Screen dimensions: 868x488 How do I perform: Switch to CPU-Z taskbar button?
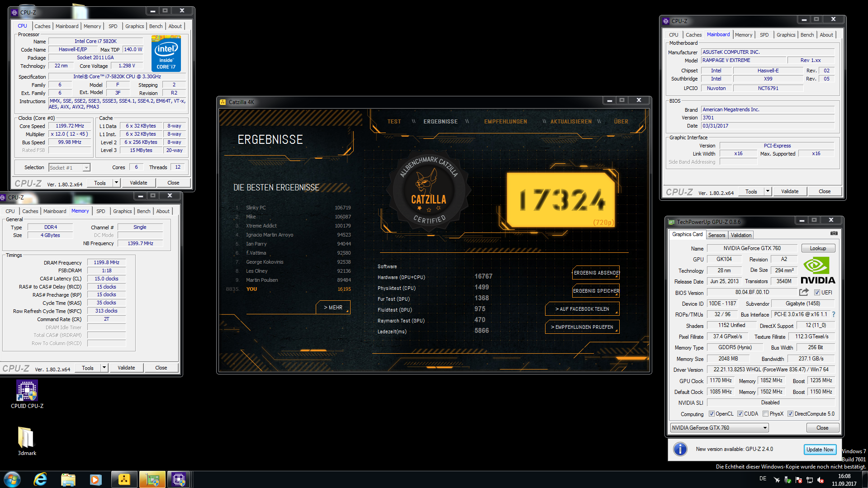[179, 479]
